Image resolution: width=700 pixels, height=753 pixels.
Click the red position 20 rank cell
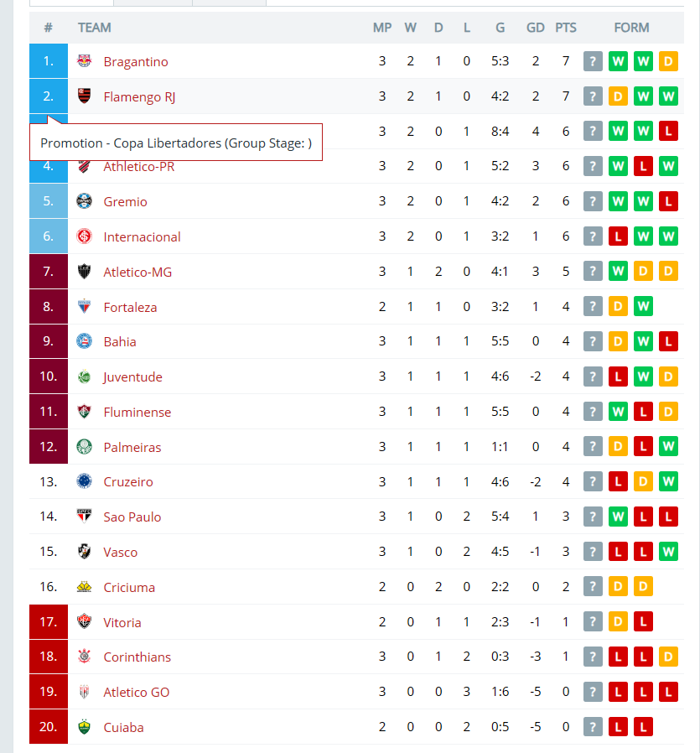pos(49,727)
